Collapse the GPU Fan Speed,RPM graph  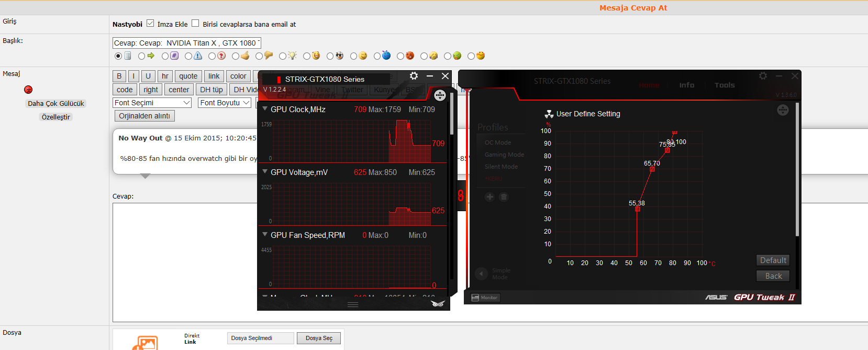click(x=265, y=235)
